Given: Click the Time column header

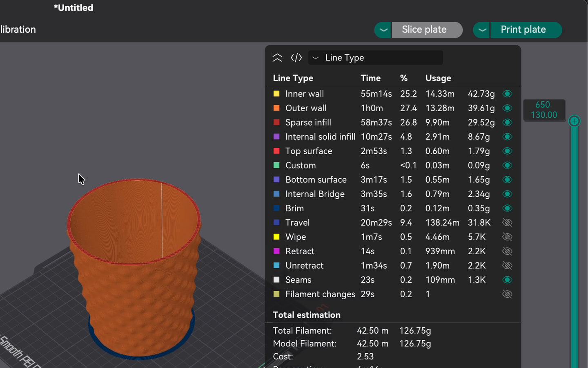Looking at the screenshot, I should [370, 78].
